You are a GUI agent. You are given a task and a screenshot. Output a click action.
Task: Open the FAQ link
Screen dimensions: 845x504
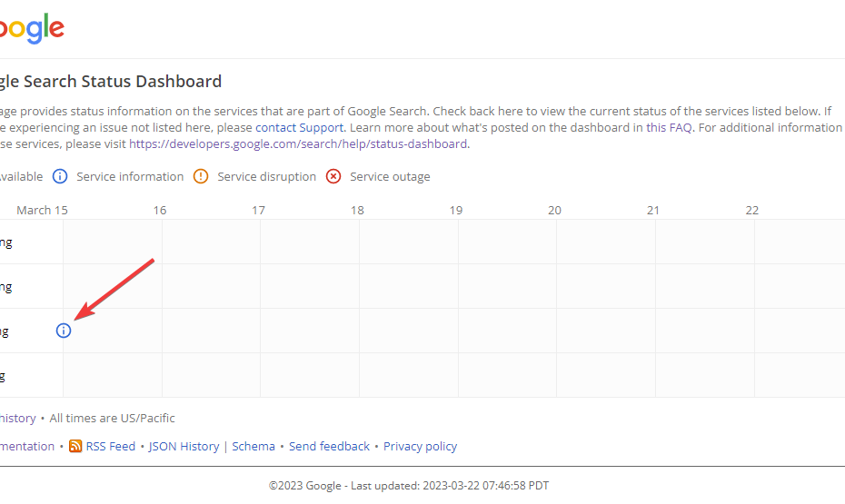pos(681,127)
